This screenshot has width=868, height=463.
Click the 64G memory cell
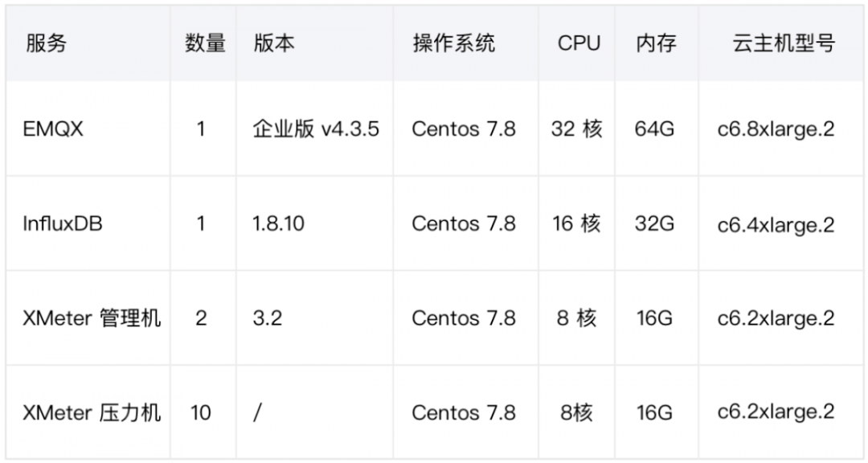pos(654,129)
